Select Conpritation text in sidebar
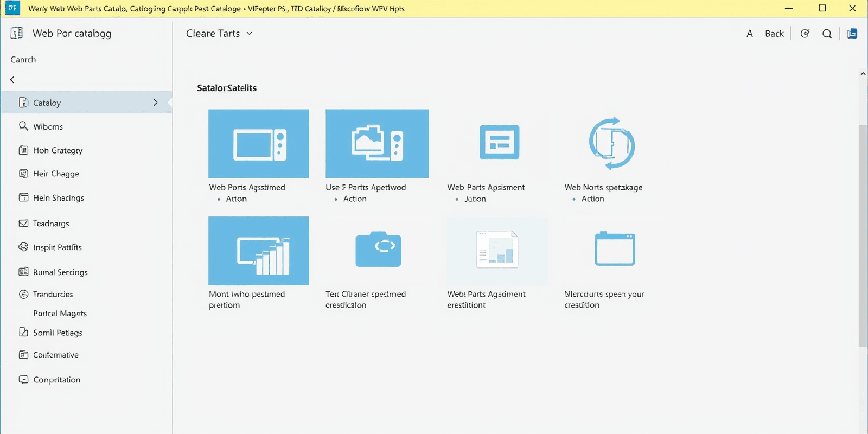Screen dimensions: 868x434 point(56,380)
